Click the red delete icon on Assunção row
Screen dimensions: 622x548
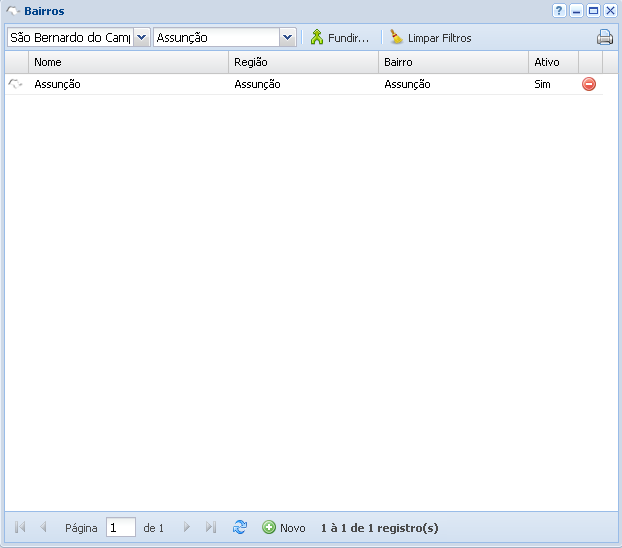(589, 85)
